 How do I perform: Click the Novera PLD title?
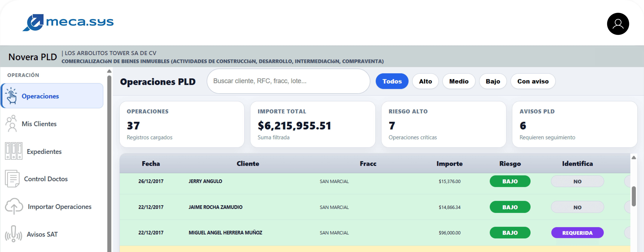(x=32, y=57)
